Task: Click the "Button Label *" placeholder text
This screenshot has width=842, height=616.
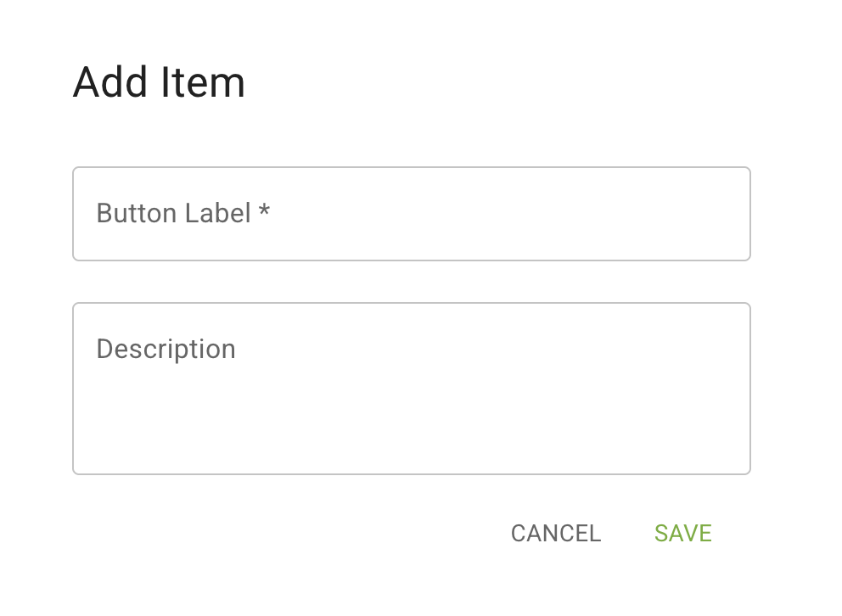Action: click(x=182, y=213)
